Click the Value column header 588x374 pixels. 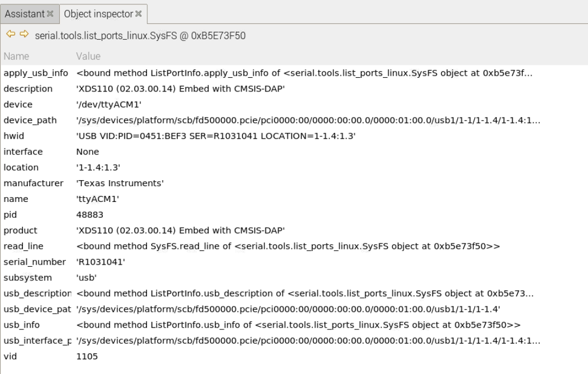pyautogui.click(x=89, y=56)
